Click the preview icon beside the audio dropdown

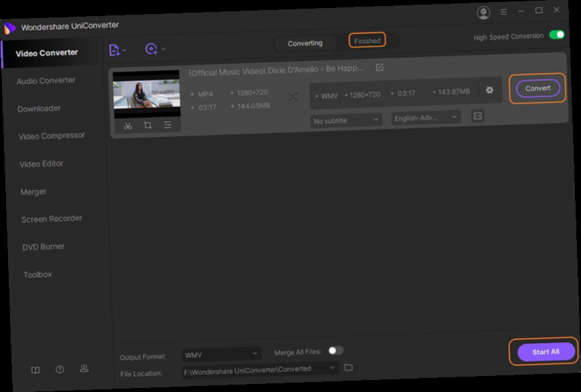click(477, 116)
